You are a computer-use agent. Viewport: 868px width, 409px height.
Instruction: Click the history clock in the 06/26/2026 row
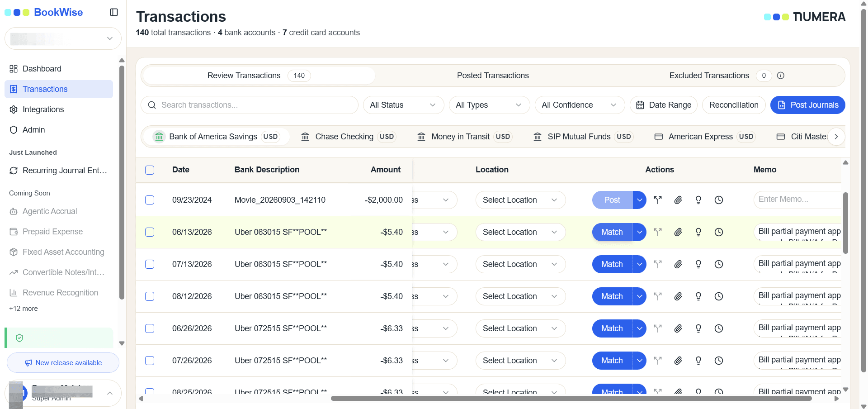pyautogui.click(x=719, y=328)
